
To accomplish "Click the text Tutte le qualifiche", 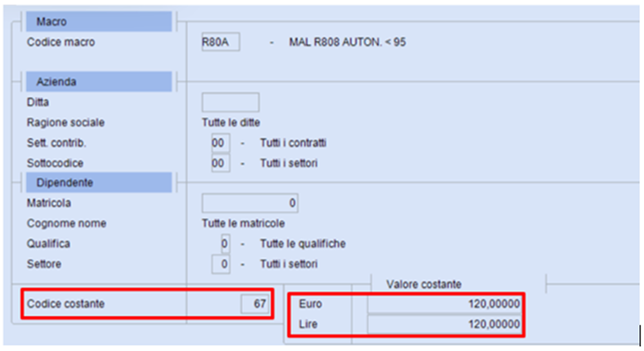I will pos(303,243).
